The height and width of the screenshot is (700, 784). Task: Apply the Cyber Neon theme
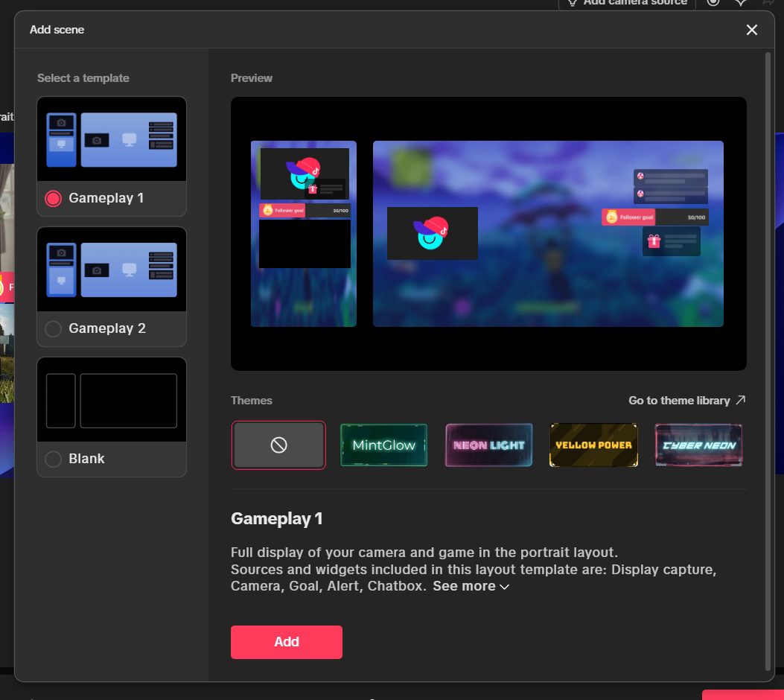tap(698, 445)
